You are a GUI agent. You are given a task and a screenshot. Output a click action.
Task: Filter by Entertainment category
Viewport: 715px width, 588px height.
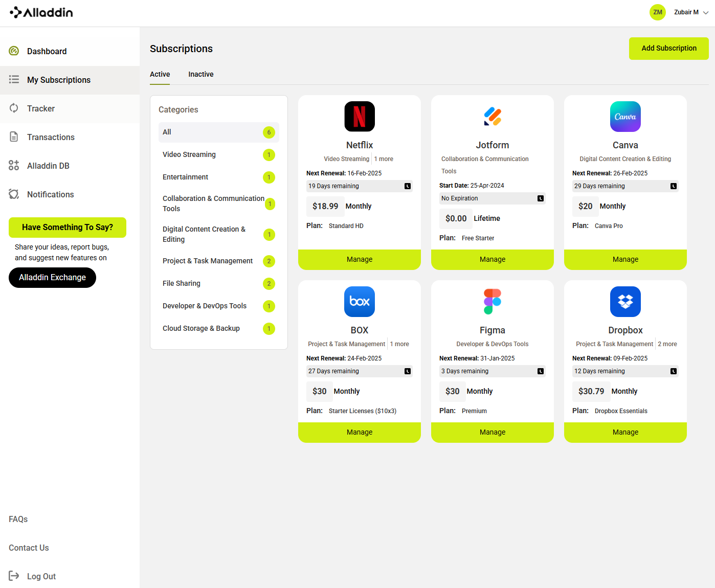(219, 177)
